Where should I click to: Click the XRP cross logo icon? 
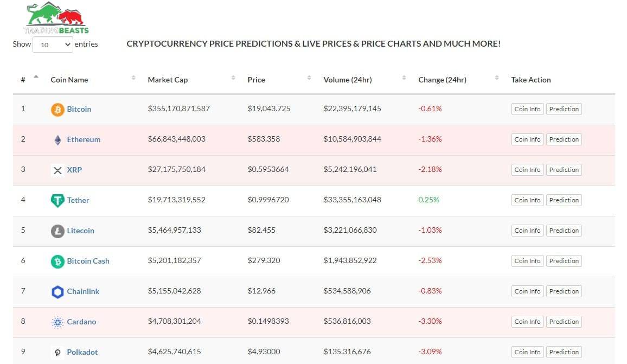tap(57, 169)
